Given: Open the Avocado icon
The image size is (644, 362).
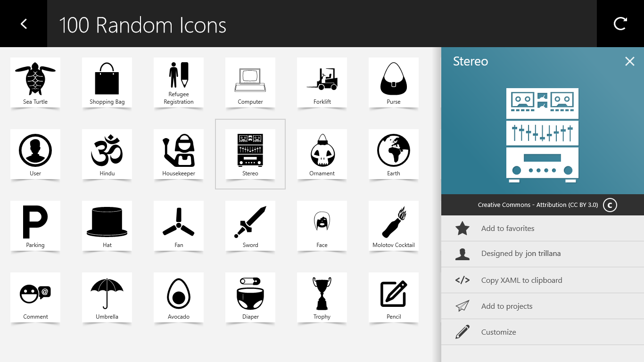Looking at the screenshot, I should point(178,295).
